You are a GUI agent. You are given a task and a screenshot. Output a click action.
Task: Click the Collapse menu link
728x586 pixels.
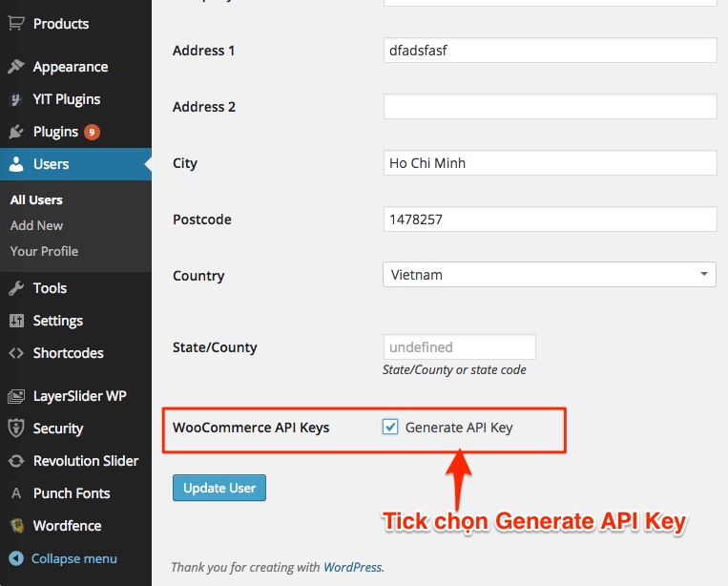tap(73, 558)
